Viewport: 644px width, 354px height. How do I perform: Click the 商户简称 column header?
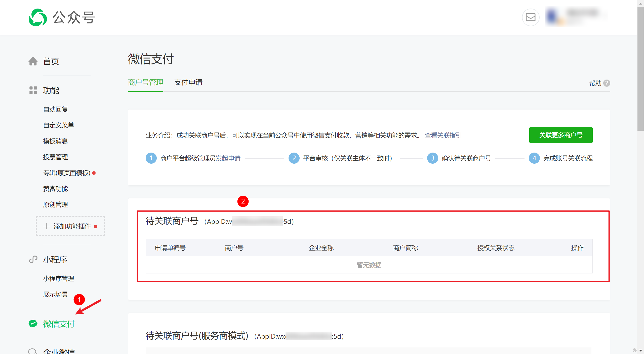406,248
